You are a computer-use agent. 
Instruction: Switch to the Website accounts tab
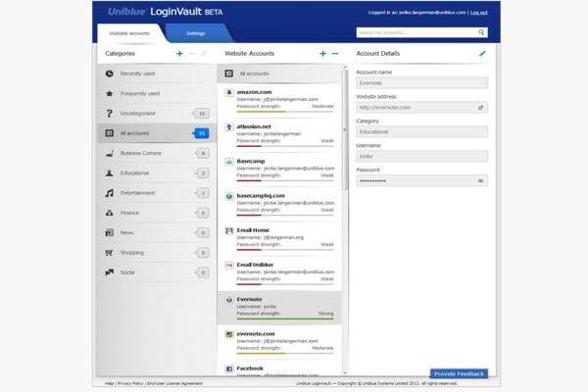[x=129, y=33]
